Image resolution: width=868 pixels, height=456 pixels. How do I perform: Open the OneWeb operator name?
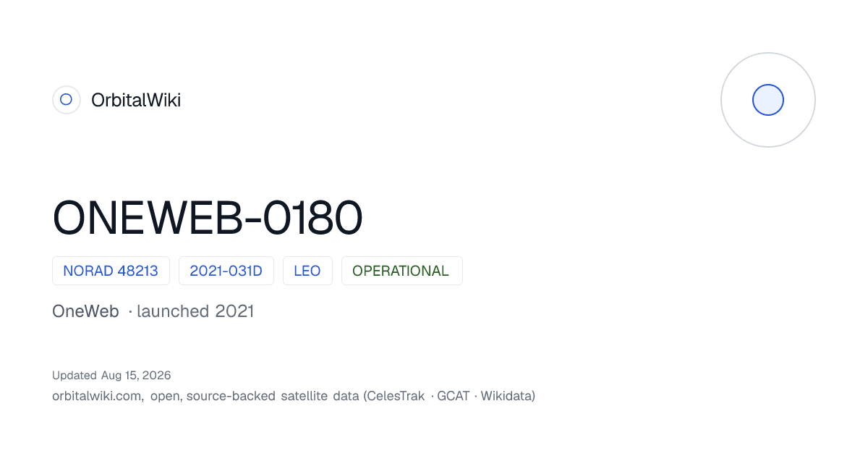(85, 311)
